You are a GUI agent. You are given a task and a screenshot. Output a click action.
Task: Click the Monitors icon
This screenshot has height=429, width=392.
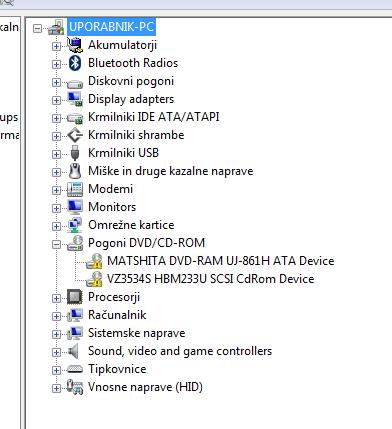[x=75, y=207]
